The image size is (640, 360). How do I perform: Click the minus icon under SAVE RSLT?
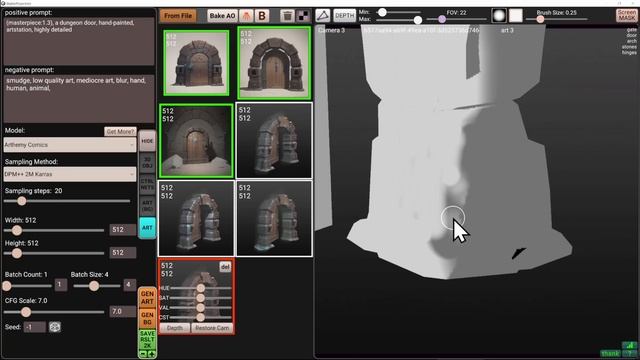point(143,354)
